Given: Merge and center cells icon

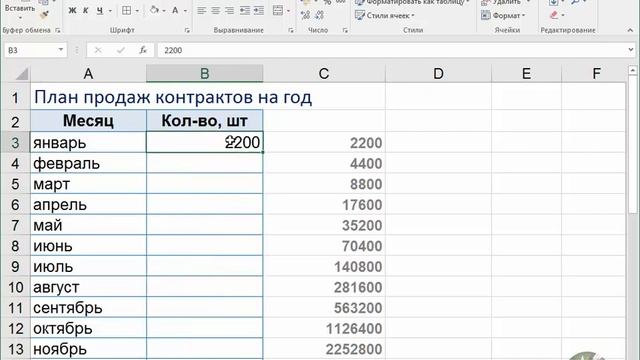Looking at the screenshot, I should click(278, 11).
